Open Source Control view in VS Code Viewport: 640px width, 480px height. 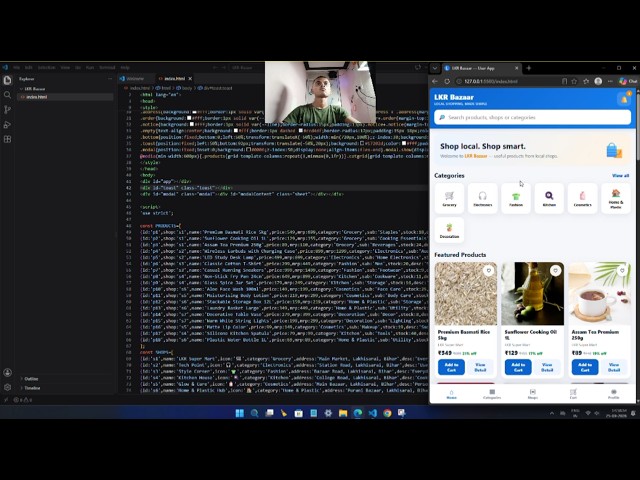[x=7, y=109]
